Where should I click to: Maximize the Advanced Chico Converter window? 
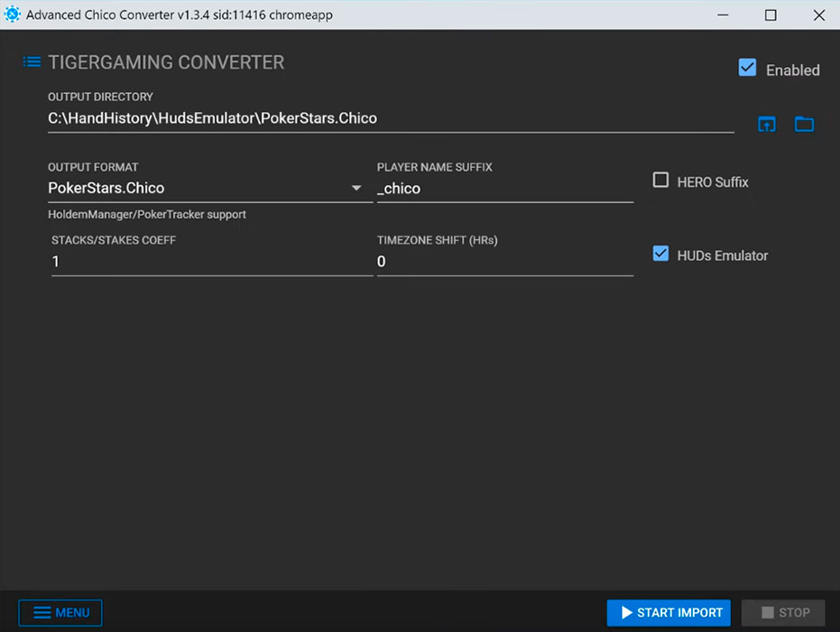pos(771,14)
